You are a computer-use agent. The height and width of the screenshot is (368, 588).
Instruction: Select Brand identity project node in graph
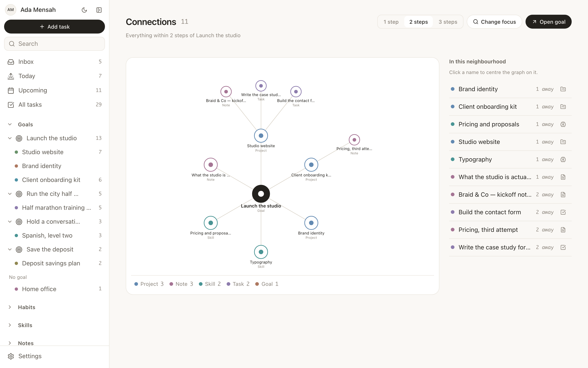click(x=311, y=223)
